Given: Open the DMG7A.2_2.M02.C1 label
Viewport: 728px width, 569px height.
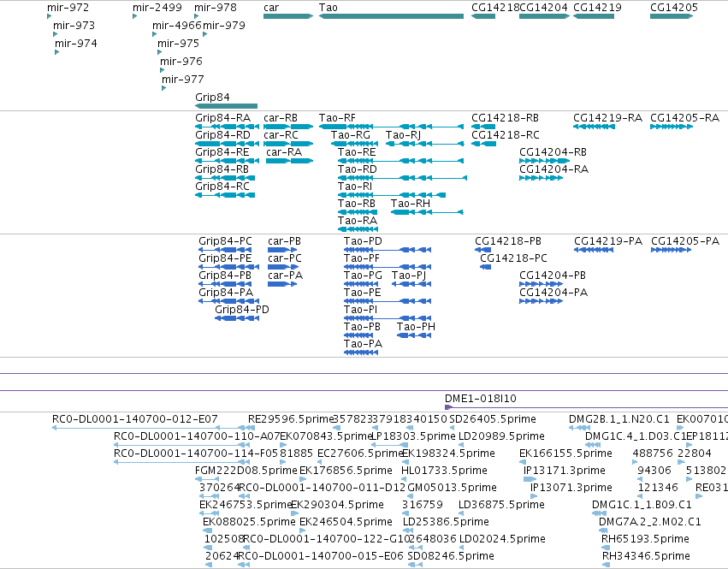Looking at the screenshot, I should (x=650, y=522).
